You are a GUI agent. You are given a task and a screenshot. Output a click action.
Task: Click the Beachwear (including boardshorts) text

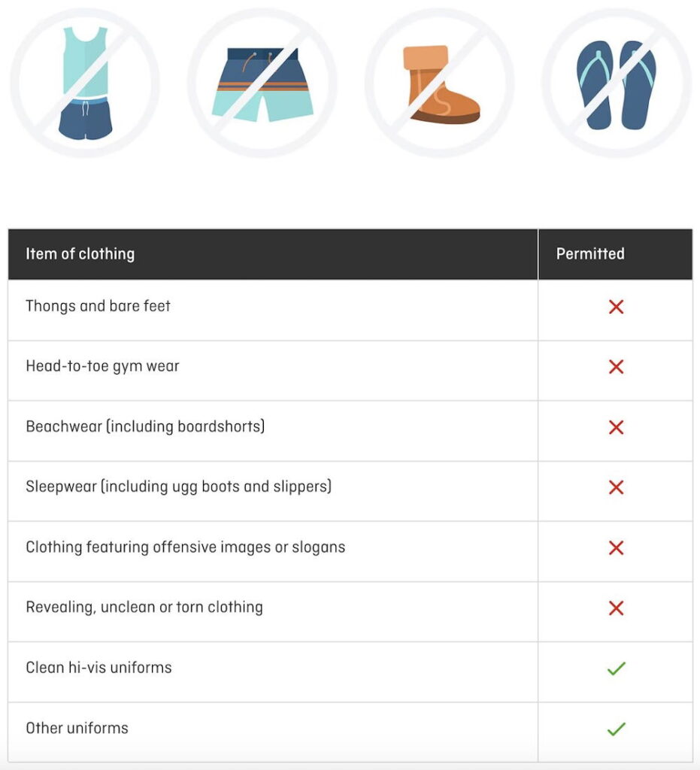(x=145, y=426)
